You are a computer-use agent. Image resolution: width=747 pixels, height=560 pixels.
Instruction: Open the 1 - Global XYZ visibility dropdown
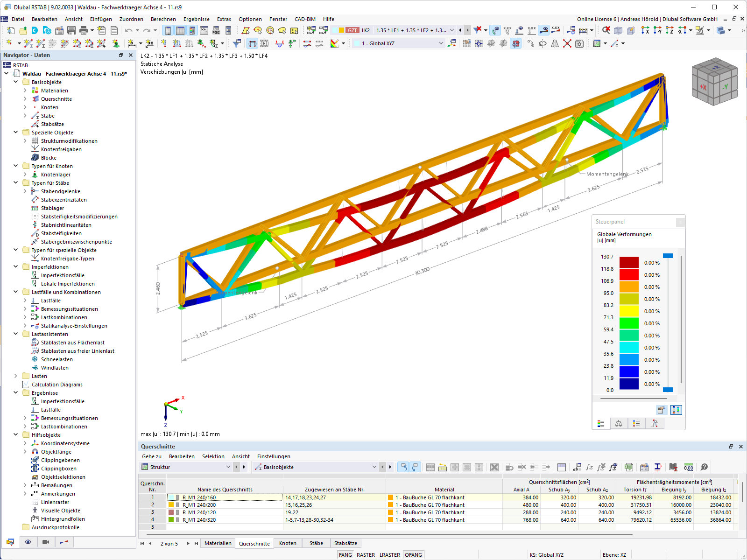(x=441, y=43)
